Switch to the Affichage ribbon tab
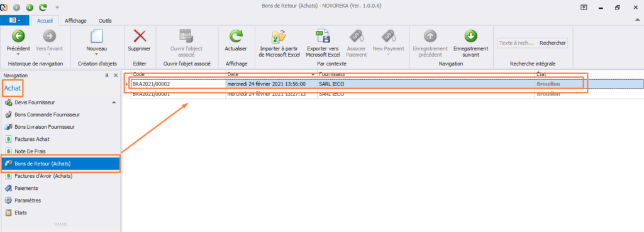Viewport: 644px width, 232px height. click(x=75, y=21)
